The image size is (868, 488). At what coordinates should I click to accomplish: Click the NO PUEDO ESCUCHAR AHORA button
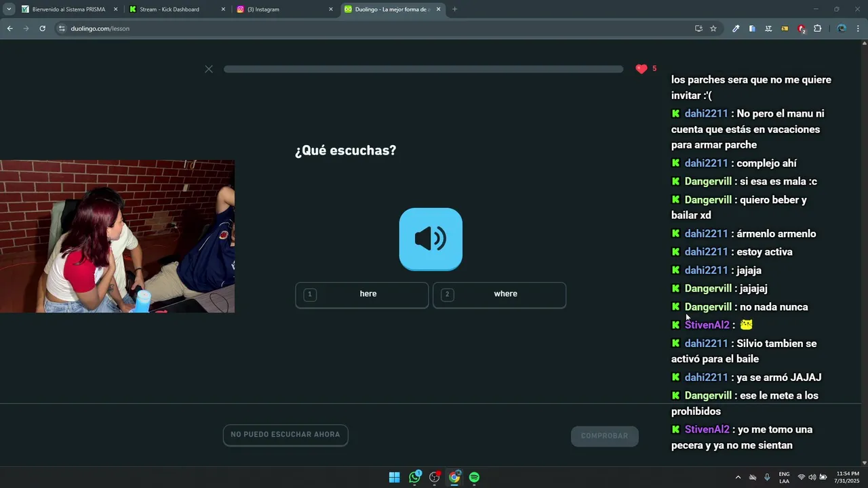click(285, 435)
